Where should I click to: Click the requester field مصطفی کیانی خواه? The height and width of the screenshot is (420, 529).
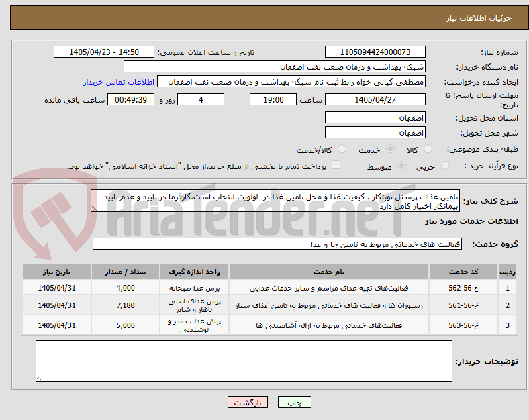[291, 82]
